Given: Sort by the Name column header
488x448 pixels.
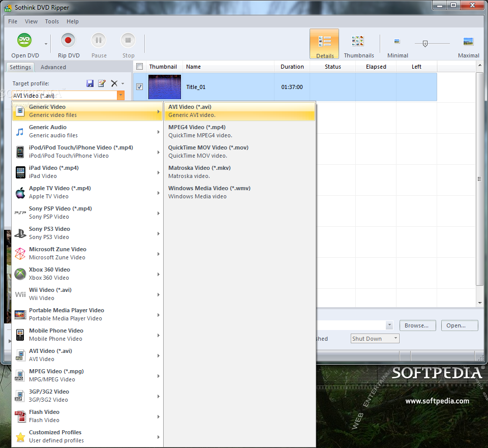Looking at the screenshot, I should tap(228, 67).
